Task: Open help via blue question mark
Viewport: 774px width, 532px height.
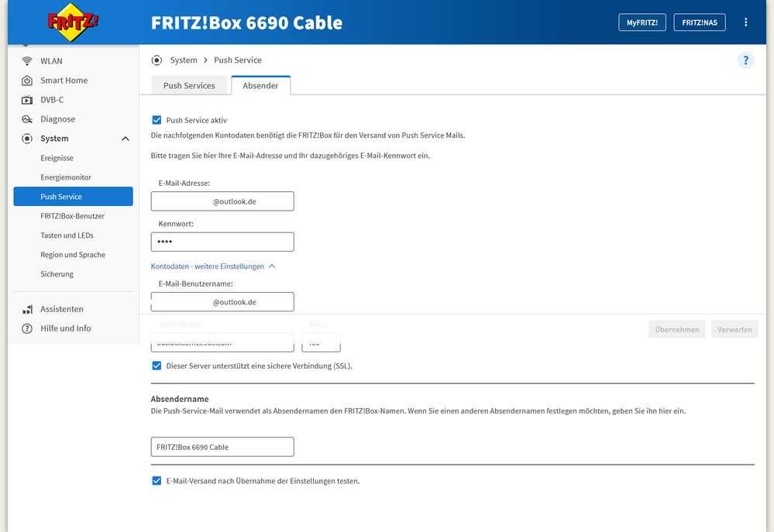Action: coord(745,60)
